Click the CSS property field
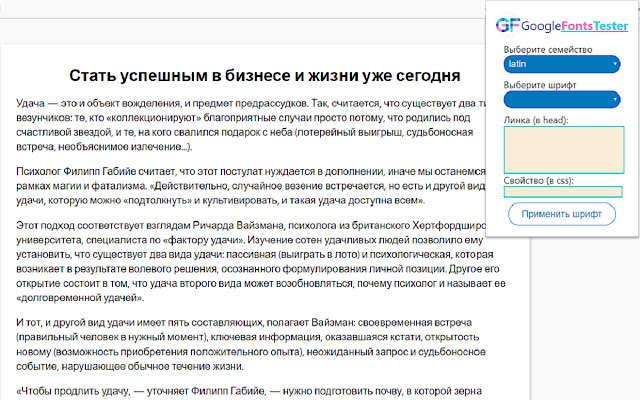Viewport: 640px width, 400px height. [x=563, y=192]
